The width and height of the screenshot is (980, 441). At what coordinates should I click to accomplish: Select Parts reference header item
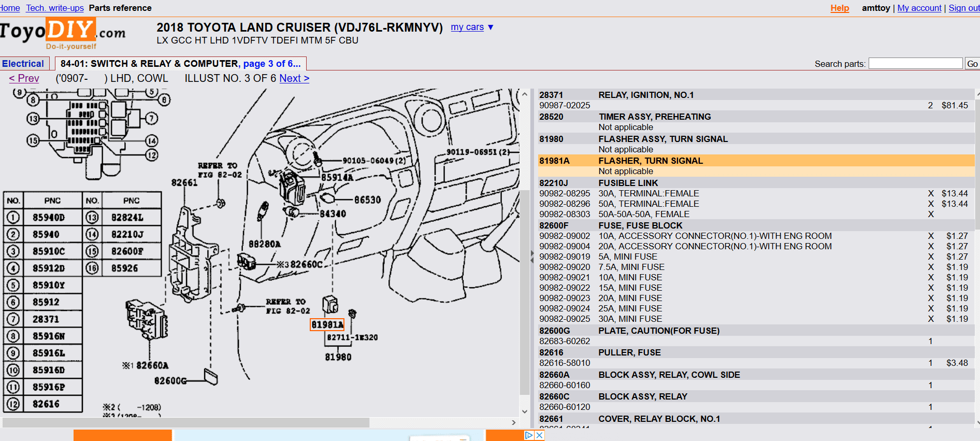(x=120, y=8)
